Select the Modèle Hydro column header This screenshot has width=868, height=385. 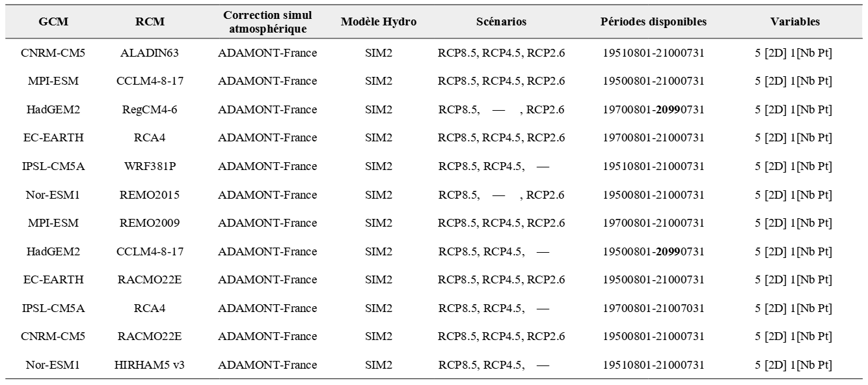point(379,21)
